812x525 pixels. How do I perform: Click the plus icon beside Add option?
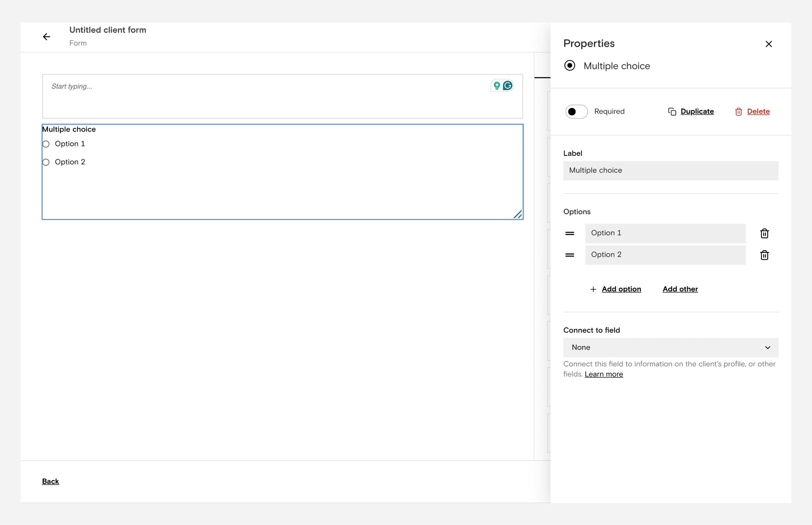593,289
